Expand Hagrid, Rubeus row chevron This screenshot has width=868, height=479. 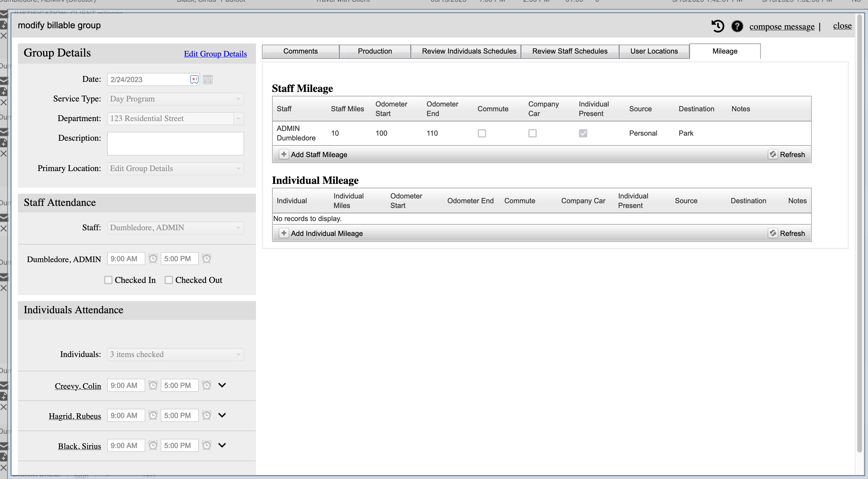(222, 415)
